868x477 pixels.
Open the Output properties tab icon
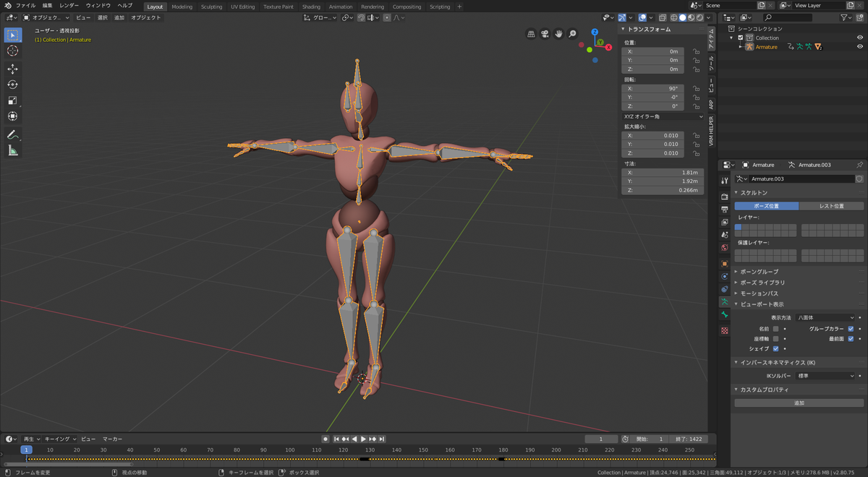click(x=725, y=210)
